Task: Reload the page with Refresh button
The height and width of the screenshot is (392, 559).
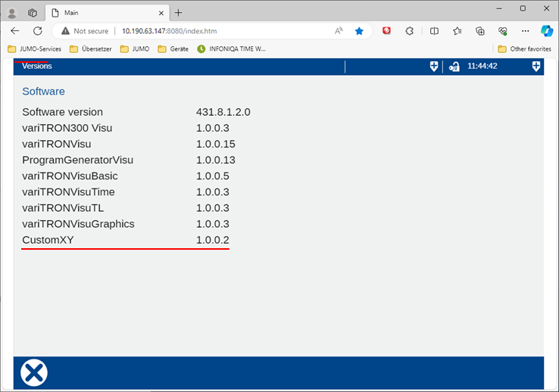Action: (x=38, y=31)
